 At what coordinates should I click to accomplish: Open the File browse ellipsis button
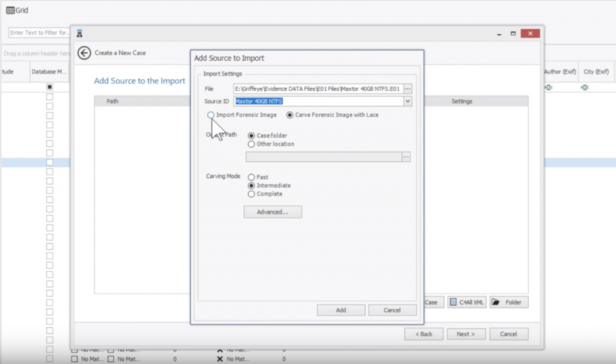[x=407, y=88]
